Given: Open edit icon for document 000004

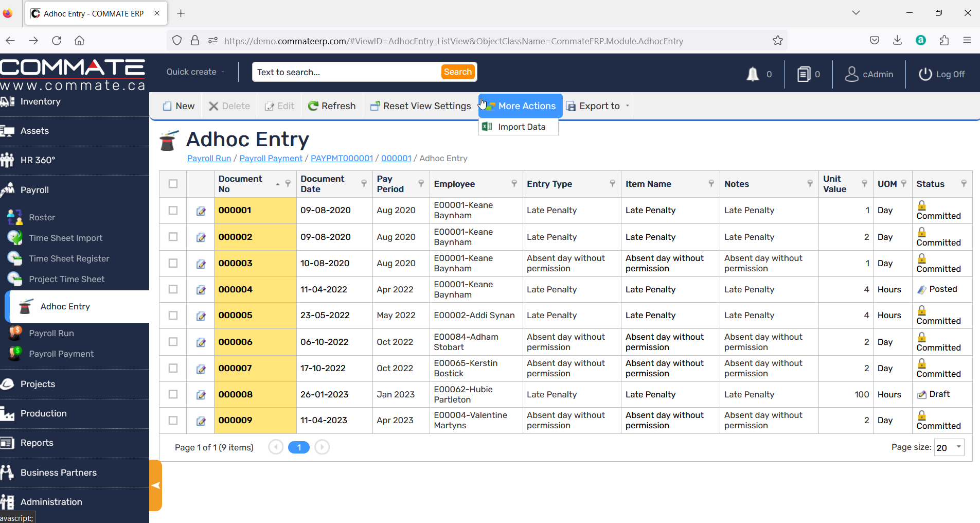Looking at the screenshot, I should pos(201,290).
